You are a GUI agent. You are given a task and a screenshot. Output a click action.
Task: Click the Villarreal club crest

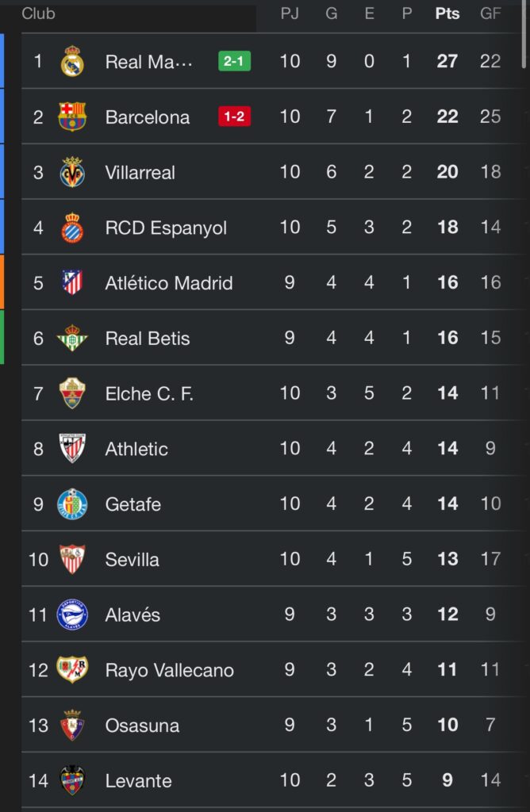point(72,172)
